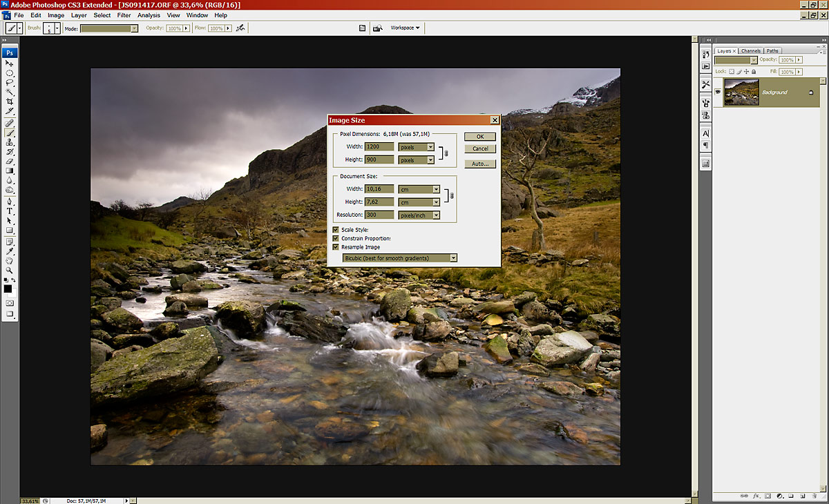Screen dimensions: 829x504
Task: Pick the Lasso tool
Action: pyautogui.click(x=10, y=82)
